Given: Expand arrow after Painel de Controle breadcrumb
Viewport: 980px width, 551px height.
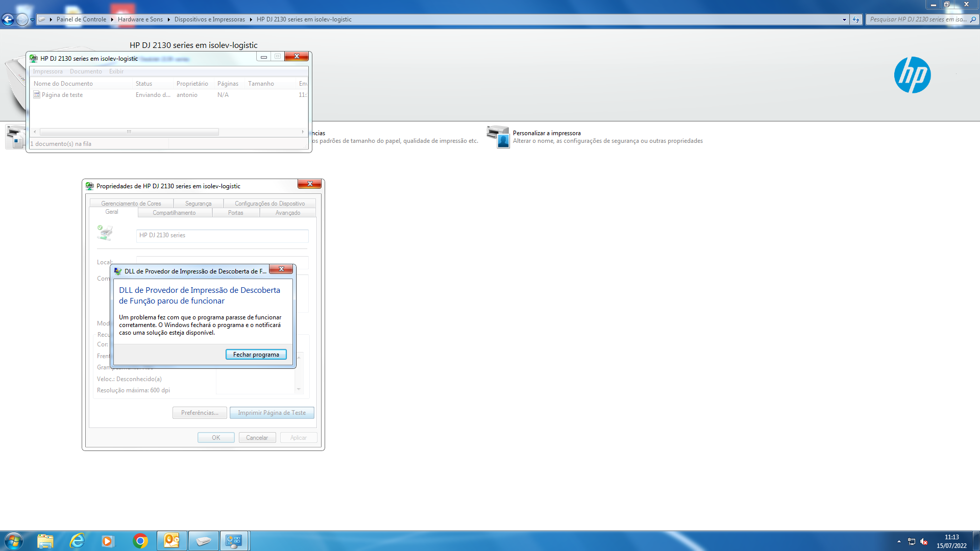Looking at the screenshot, I should pos(112,19).
